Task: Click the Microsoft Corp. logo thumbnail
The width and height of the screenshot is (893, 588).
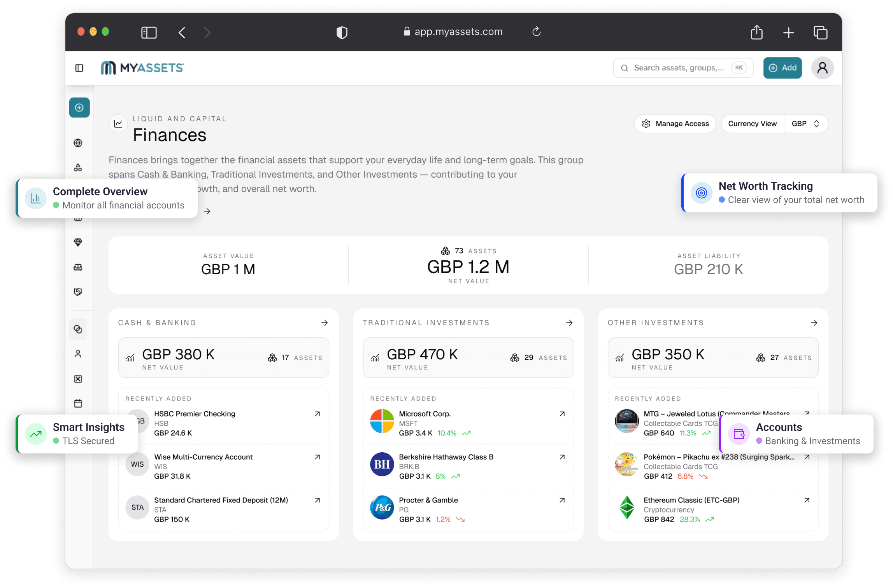Action: 382,421
